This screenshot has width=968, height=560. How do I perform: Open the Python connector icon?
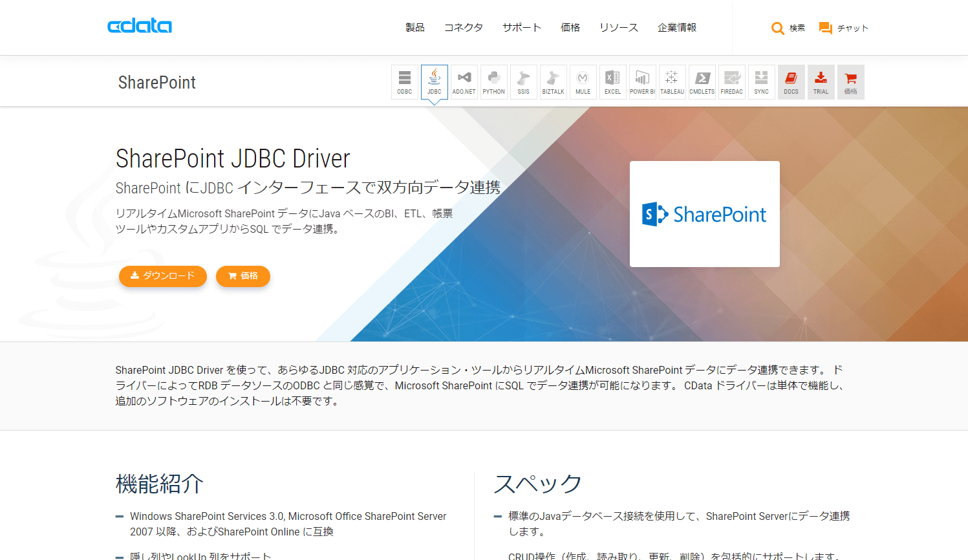(x=493, y=81)
